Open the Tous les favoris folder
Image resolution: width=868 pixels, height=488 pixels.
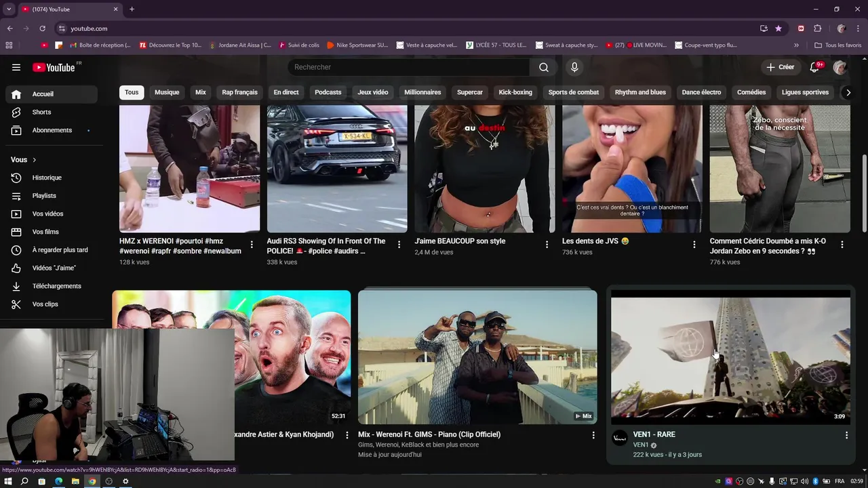(x=838, y=45)
